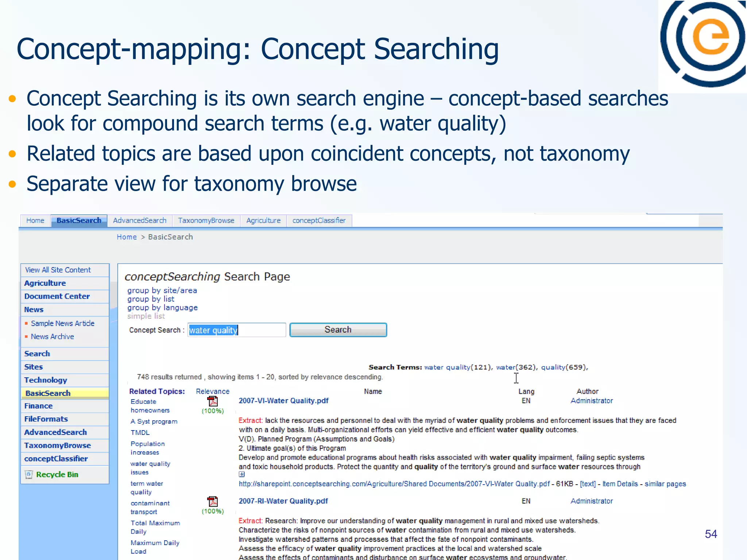
Task: Choose group by site/area
Action: (162, 291)
